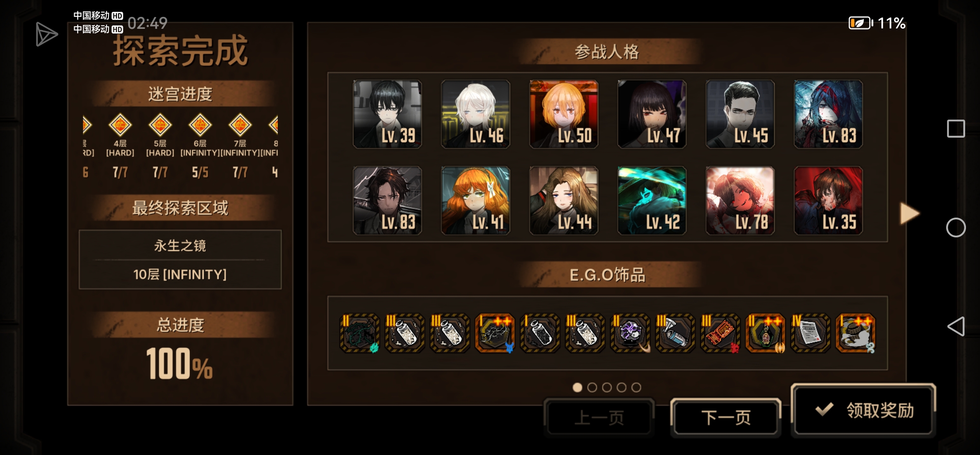
Task: Select the 4层 [HARD] clear floor marker
Action: 120,125
